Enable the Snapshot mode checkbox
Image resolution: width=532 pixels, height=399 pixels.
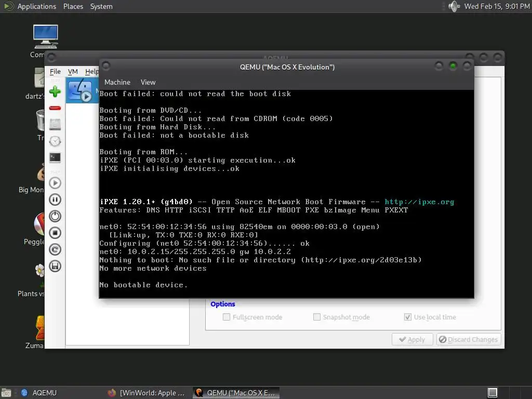click(x=316, y=317)
